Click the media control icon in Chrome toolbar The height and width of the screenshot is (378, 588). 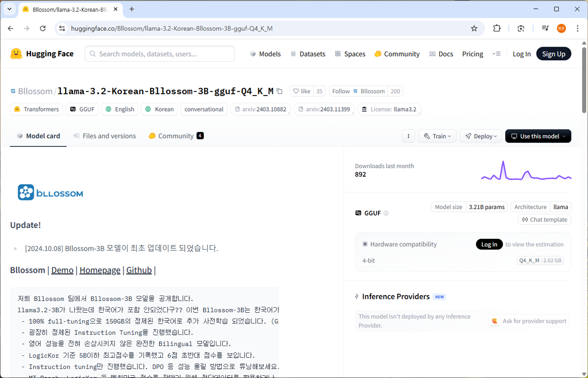(x=545, y=28)
